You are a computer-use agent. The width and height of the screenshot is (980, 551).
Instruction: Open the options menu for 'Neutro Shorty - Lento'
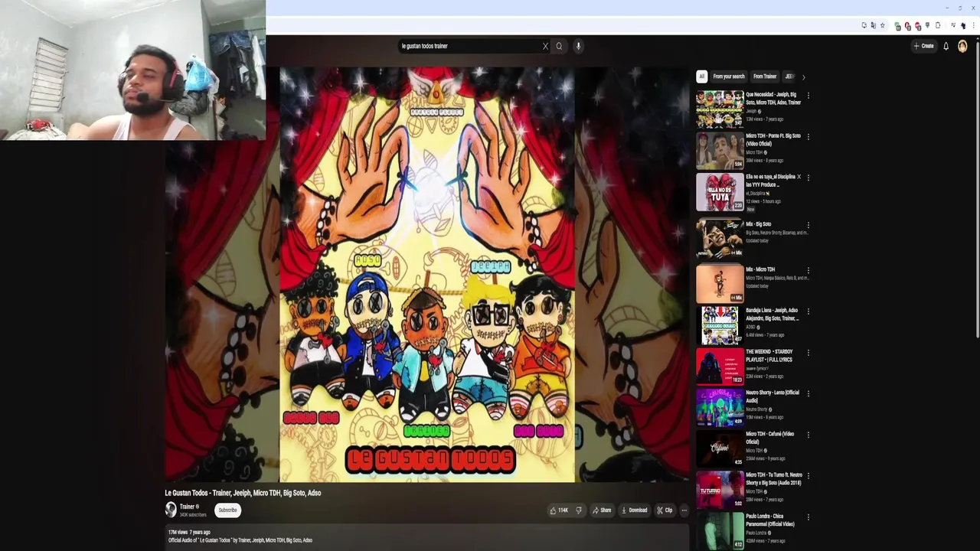[808, 393]
